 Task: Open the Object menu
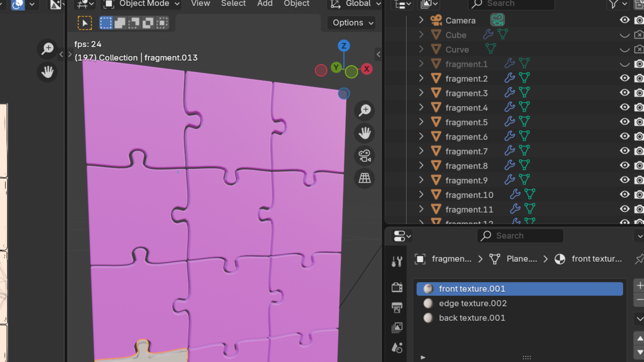point(297,4)
